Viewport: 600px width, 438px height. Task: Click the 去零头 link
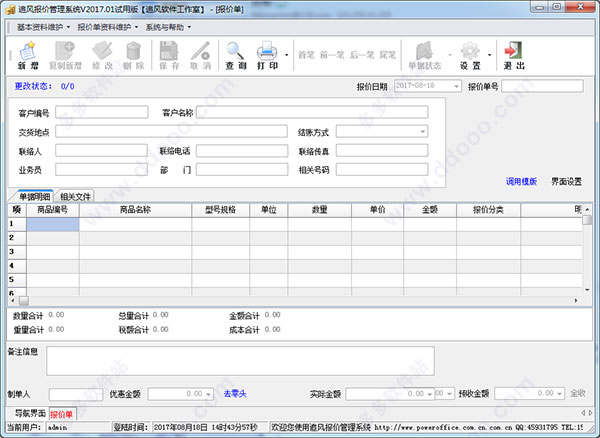tap(235, 394)
